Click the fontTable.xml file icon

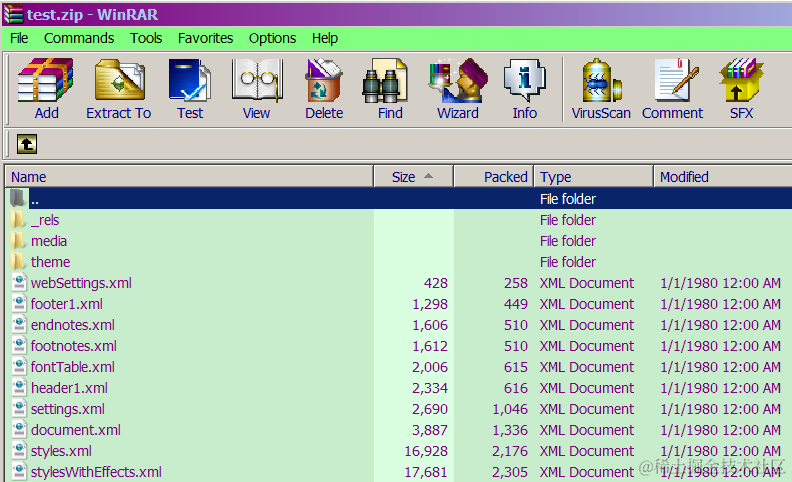(x=19, y=366)
